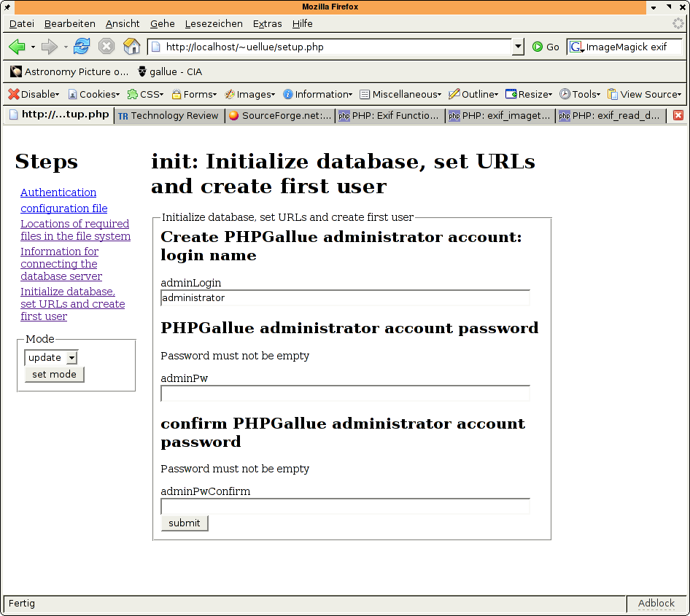Click Adblock in the status bar
Image resolution: width=690 pixels, height=616 pixels.
point(656,604)
